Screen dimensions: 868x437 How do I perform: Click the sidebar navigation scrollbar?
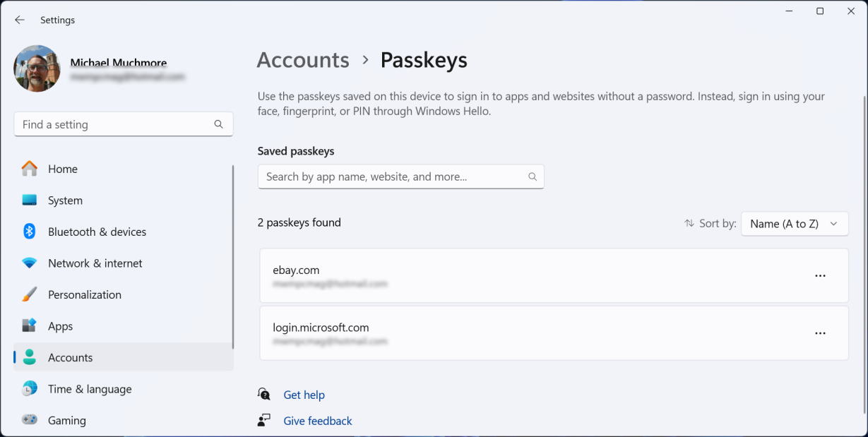pos(233,258)
